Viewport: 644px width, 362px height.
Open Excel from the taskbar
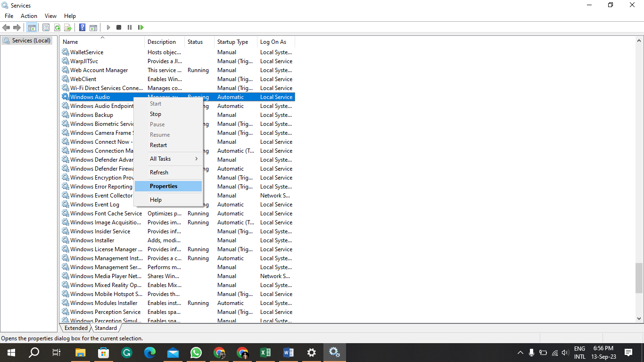pyautogui.click(x=265, y=353)
